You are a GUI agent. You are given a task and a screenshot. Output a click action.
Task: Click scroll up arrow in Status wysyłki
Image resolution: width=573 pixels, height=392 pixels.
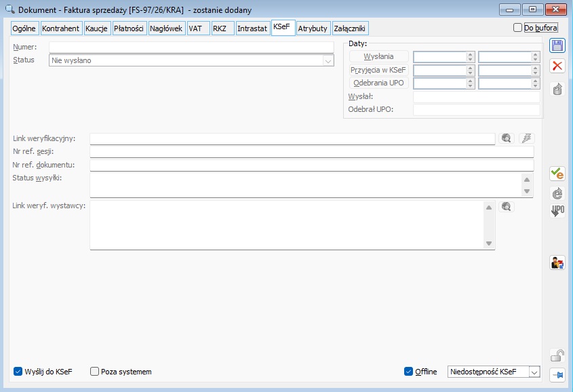point(527,179)
